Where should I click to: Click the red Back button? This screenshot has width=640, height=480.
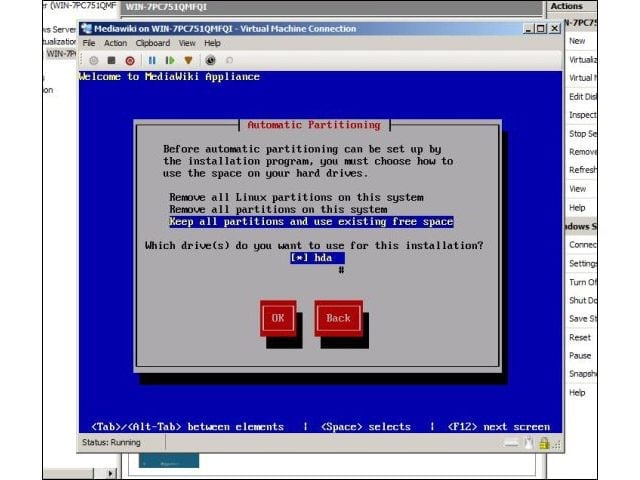tap(338, 318)
